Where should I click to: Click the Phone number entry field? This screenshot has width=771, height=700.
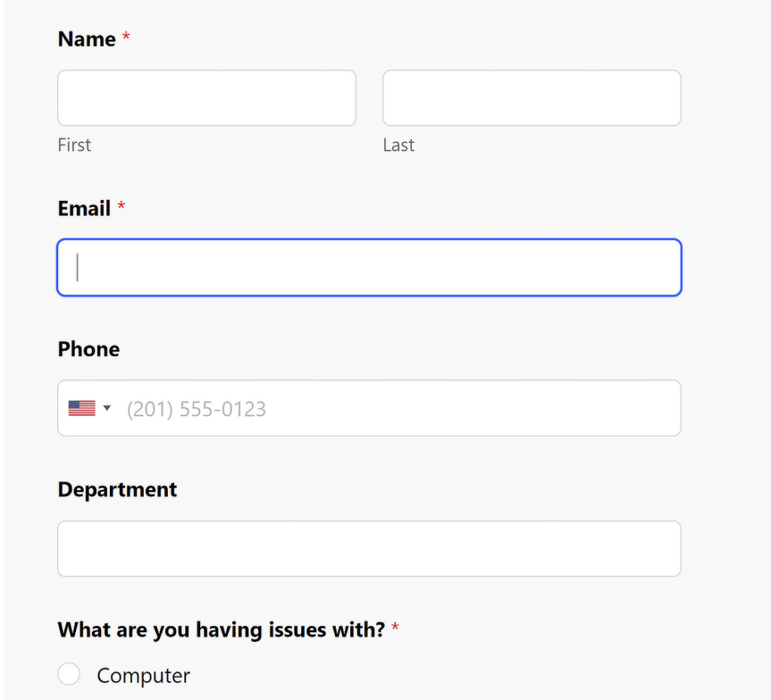376,409
